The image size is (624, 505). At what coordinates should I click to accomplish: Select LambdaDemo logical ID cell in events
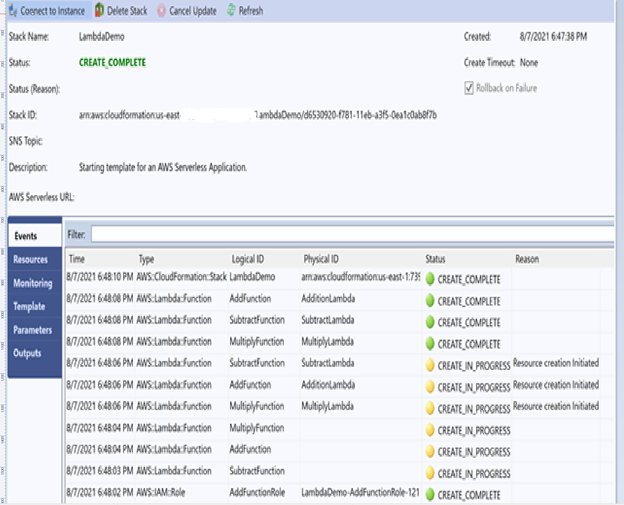click(252, 277)
